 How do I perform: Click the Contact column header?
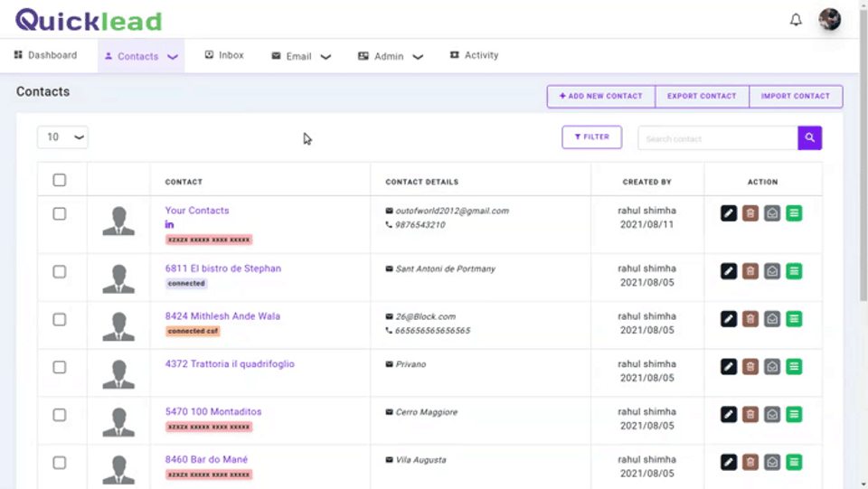click(184, 182)
